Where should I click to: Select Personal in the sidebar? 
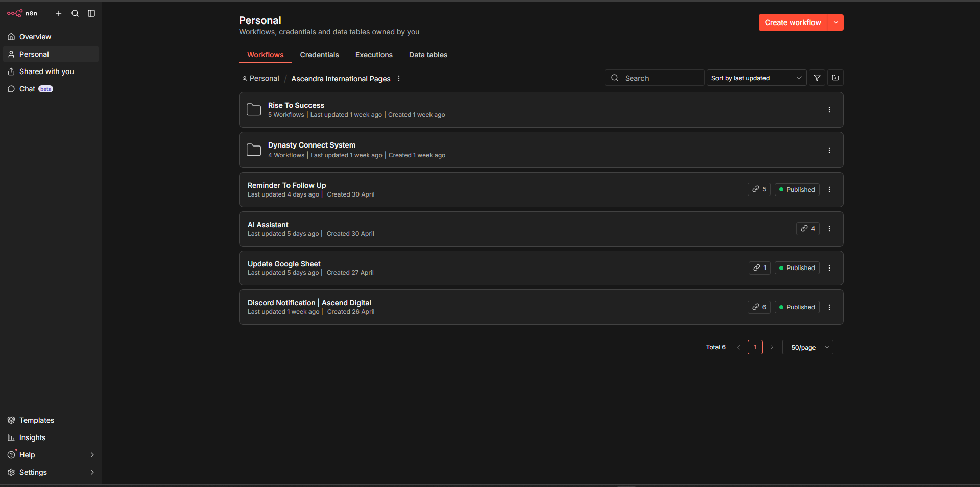[51, 54]
